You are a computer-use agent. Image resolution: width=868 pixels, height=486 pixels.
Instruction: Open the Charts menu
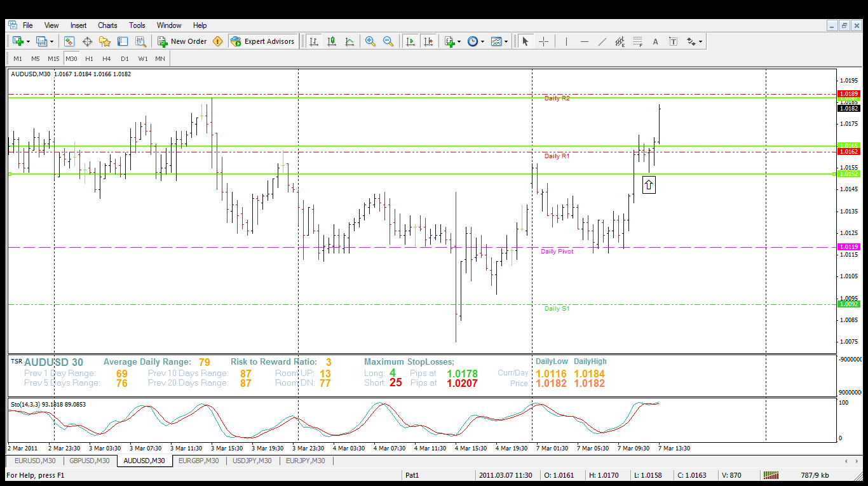[107, 25]
